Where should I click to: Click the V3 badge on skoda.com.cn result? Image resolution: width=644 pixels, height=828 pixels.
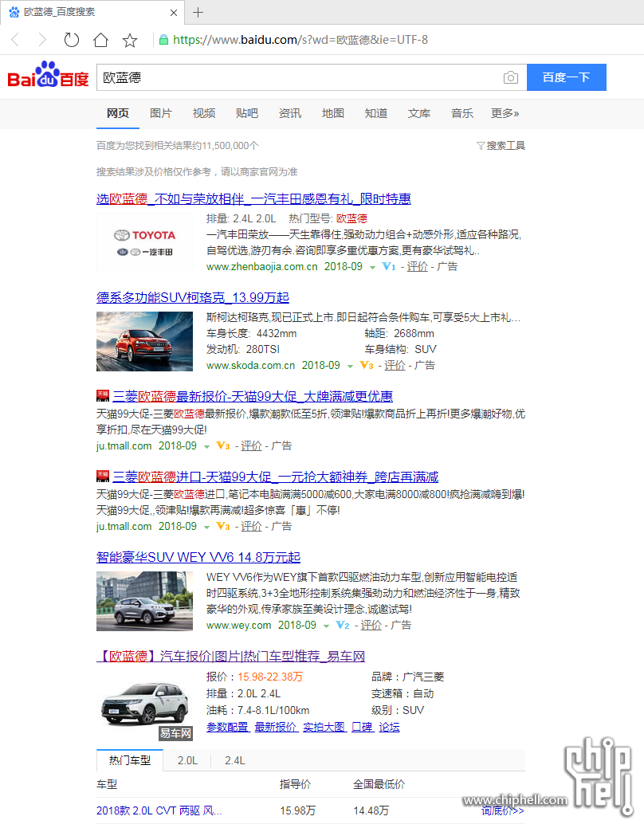coord(366,366)
